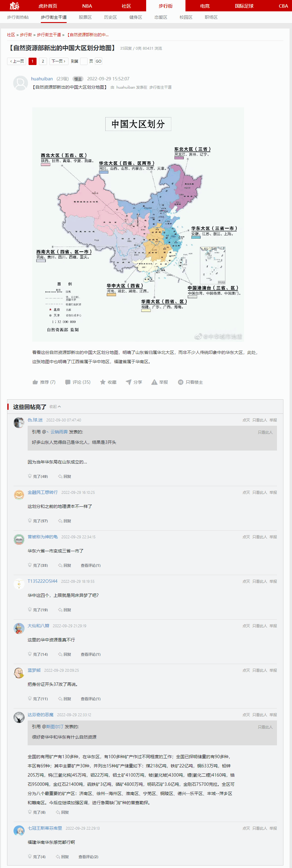Switch to 历史区 sub-tab
292x868 pixels.
(110, 17)
